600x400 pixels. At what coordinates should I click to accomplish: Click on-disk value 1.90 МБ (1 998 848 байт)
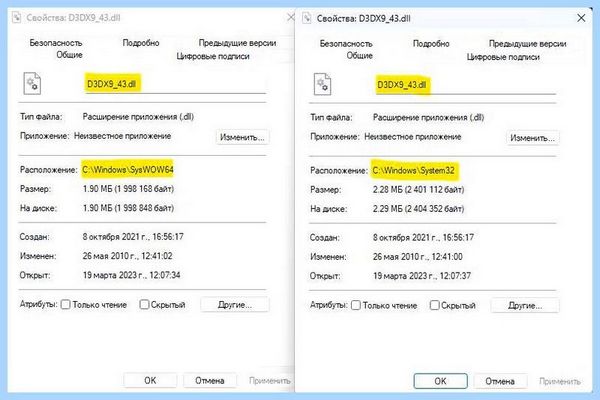[128, 208]
